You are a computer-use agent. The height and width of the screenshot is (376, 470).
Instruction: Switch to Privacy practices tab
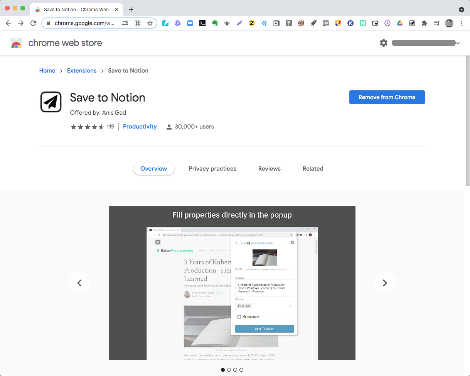[212, 169]
